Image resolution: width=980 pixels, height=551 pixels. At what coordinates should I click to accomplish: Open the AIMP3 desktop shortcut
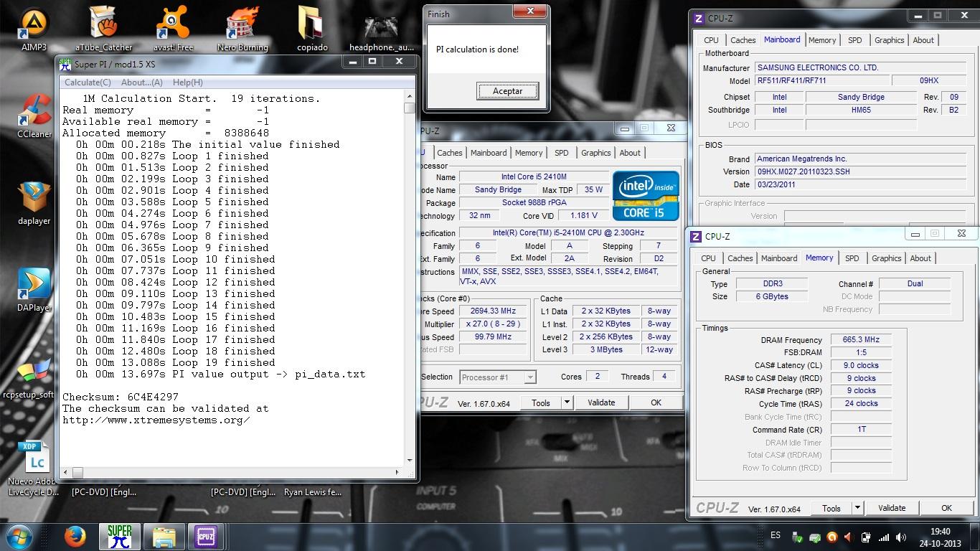point(33,29)
